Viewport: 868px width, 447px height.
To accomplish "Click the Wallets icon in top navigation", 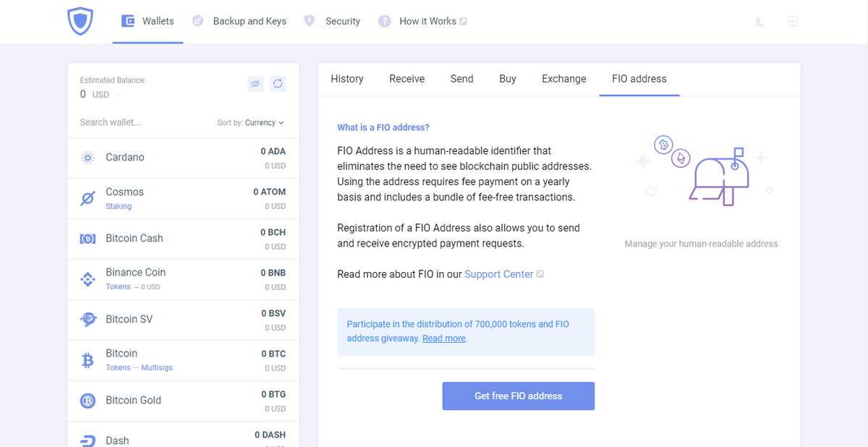I will click(x=128, y=21).
